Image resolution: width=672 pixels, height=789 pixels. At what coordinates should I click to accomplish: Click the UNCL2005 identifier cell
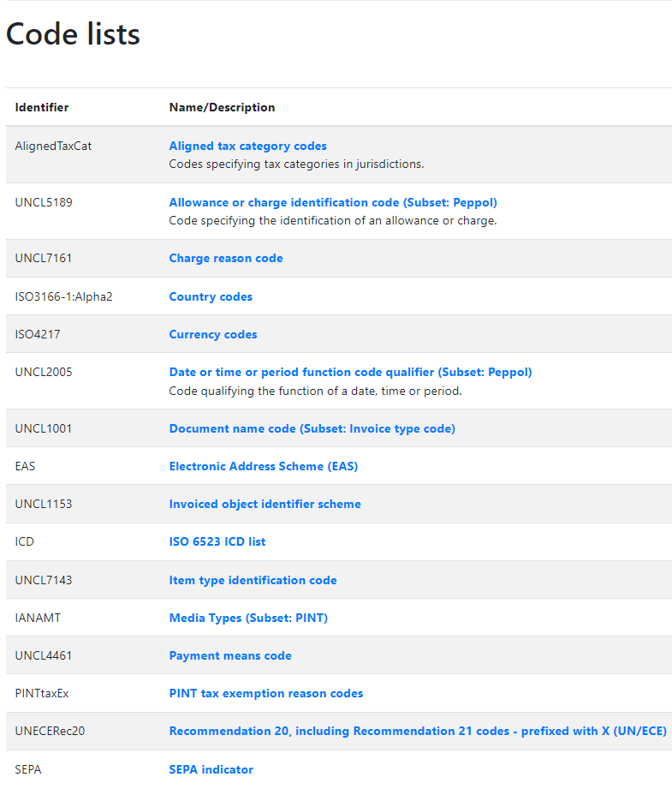click(44, 372)
